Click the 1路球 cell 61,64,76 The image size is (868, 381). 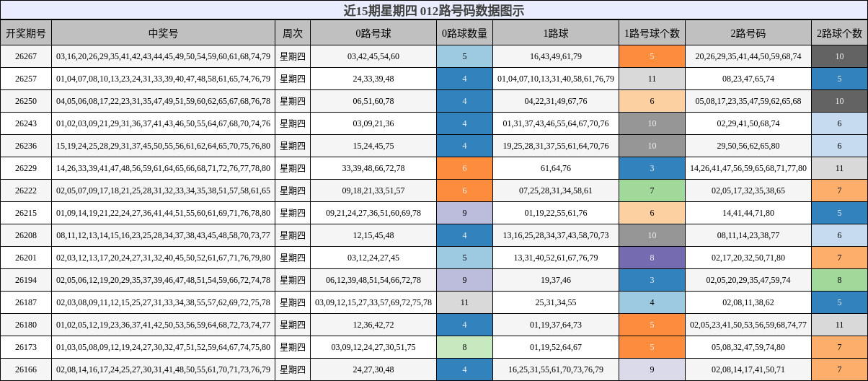(556, 168)
